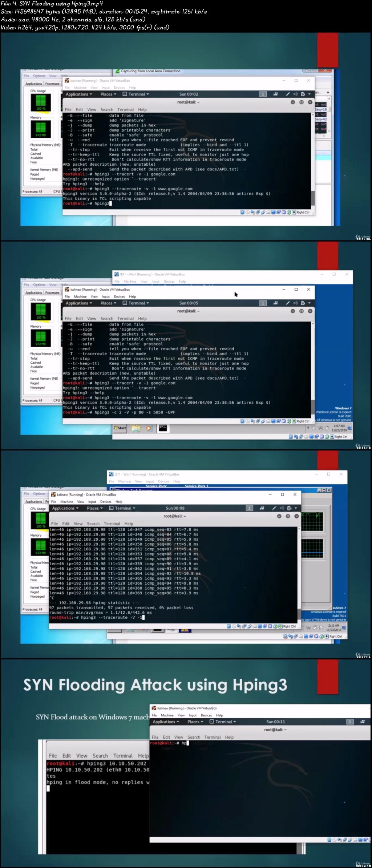Image resolution: width=372 pixels, height=868 pixels.
Task: Open terminal Help menu in the Sun 00:08 frame
Action: 129,524
